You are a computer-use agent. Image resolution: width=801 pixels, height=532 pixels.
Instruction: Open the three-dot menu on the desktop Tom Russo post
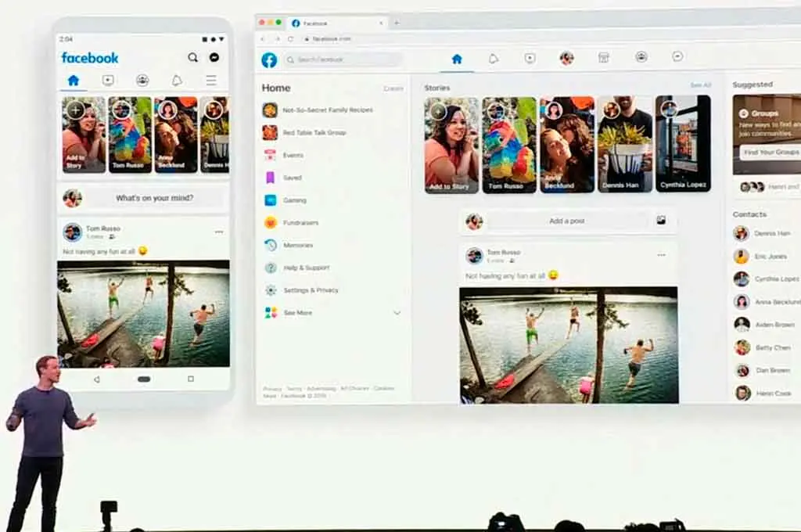click(x=662, y=255)
